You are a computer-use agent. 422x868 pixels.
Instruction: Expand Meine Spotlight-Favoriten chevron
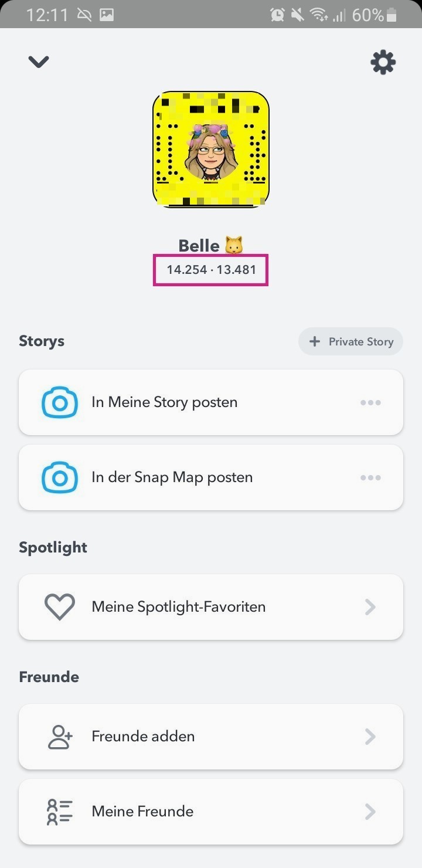tap(370, 606)
